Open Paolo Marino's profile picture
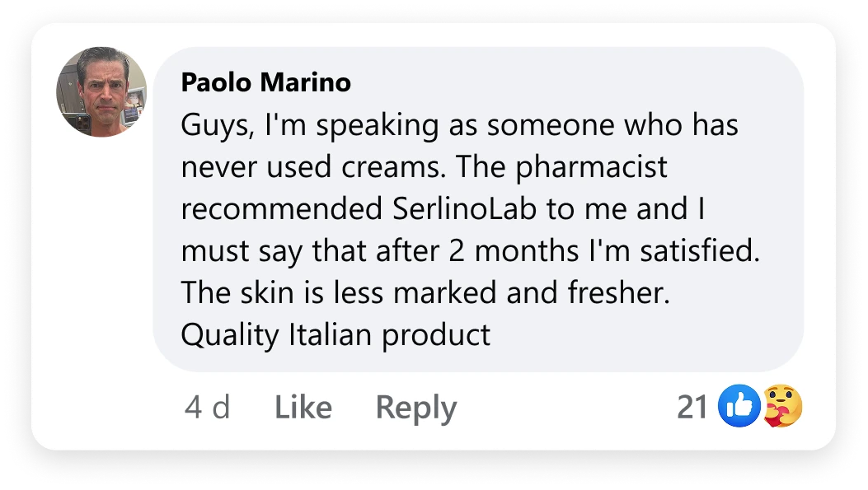 101,92
